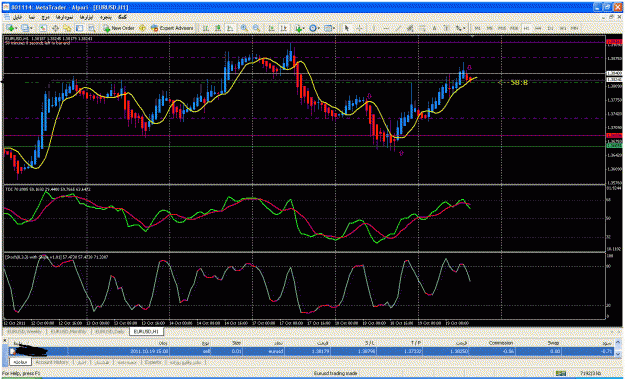Click the Templates icon

[328, 28]
